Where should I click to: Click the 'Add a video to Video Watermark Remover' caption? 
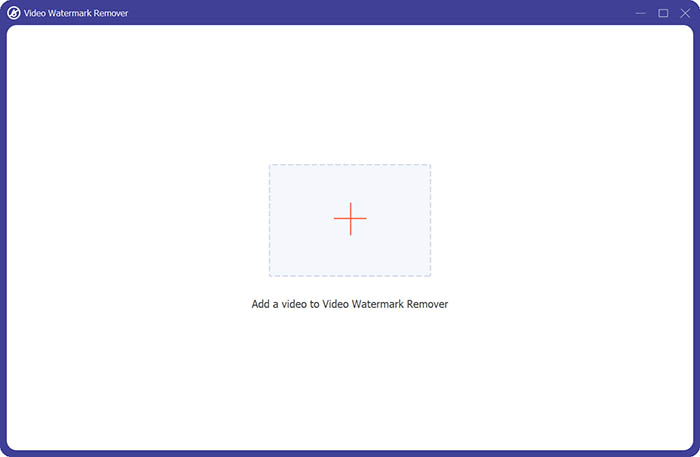click(349, 304)
